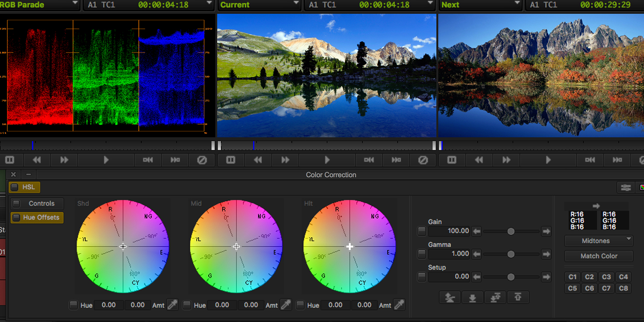
Task: Click the Hlt wheel eyedropper icon
Action: coord(399,305)
